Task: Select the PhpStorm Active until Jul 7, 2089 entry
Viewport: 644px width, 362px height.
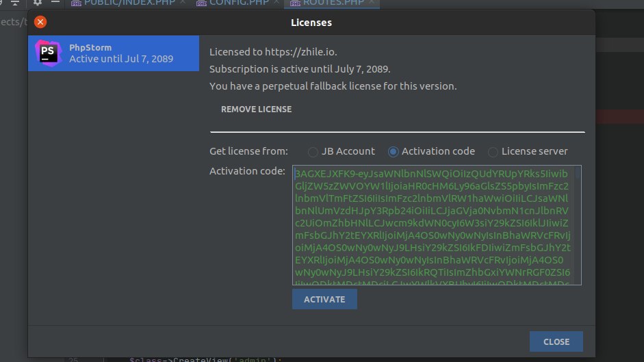Action: pos(114,53)
